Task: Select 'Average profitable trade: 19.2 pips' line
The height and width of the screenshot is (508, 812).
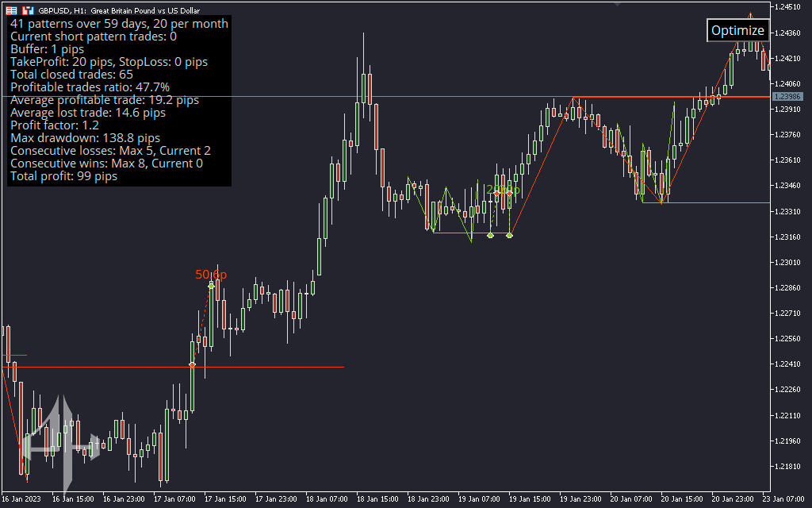Action: [x=105, y=100]
